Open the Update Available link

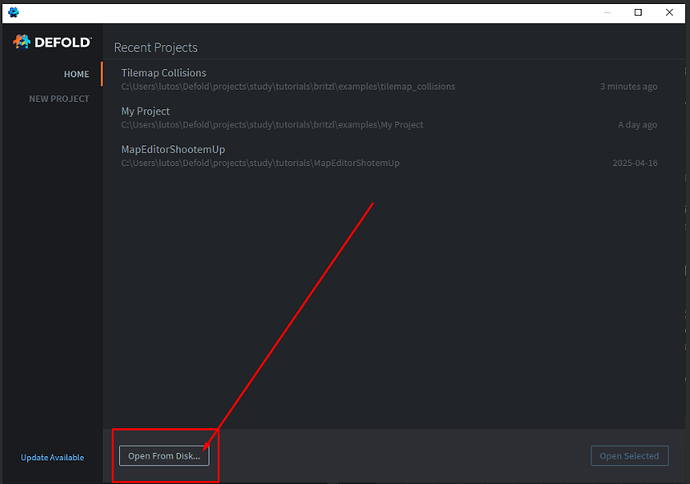point(52,458)
